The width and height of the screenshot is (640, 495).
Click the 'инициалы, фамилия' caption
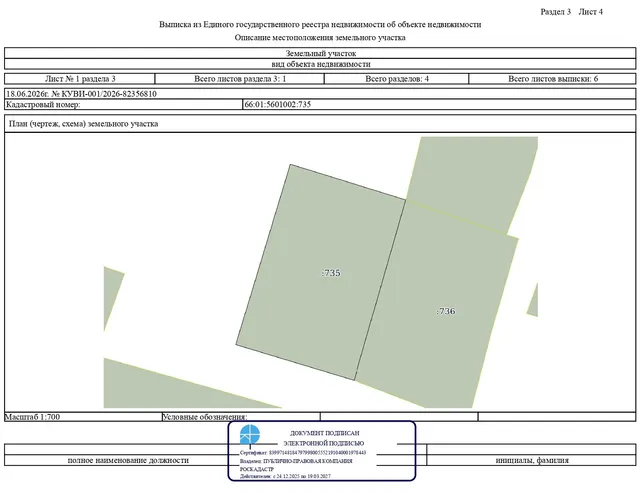tap(532, 460)
